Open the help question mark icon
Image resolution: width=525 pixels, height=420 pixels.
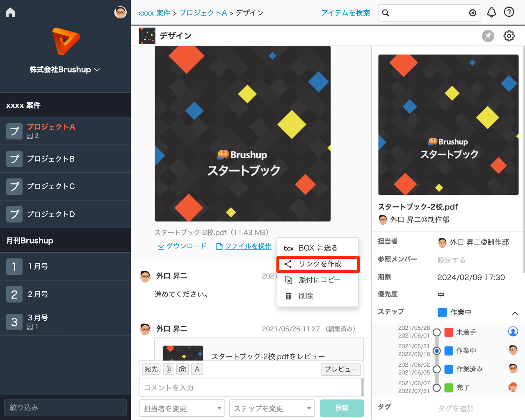click(x=509, y=12)
